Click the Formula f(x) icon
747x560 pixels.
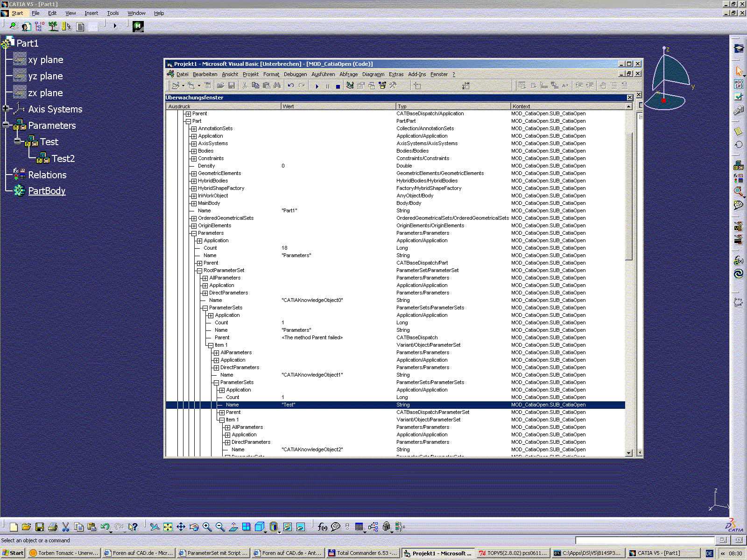pos(322,527)
